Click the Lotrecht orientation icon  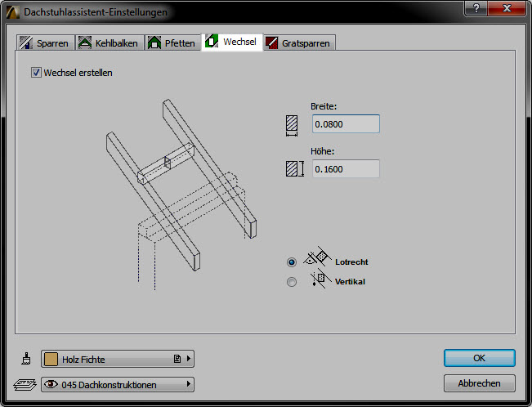pos(318,257)
